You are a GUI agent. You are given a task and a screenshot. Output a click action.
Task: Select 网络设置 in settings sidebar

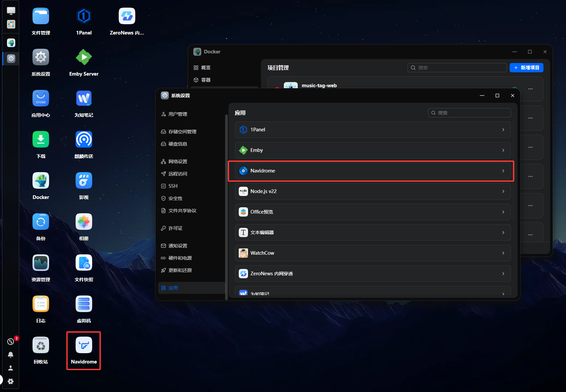pos(178,162)
